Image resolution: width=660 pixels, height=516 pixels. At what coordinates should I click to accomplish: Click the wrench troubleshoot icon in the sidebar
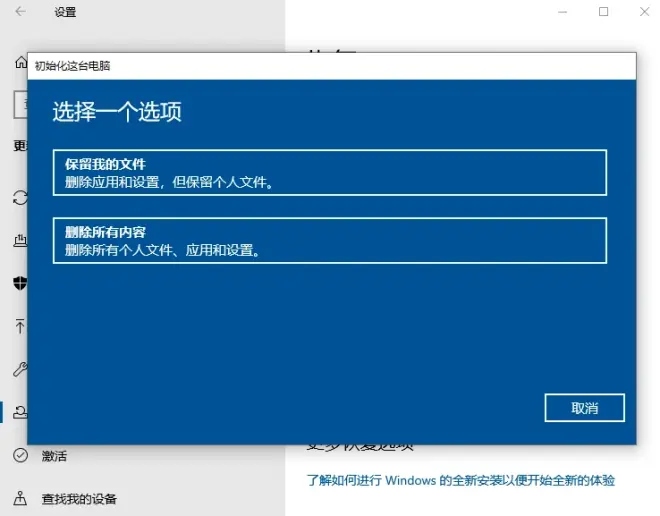coord(20,369)
